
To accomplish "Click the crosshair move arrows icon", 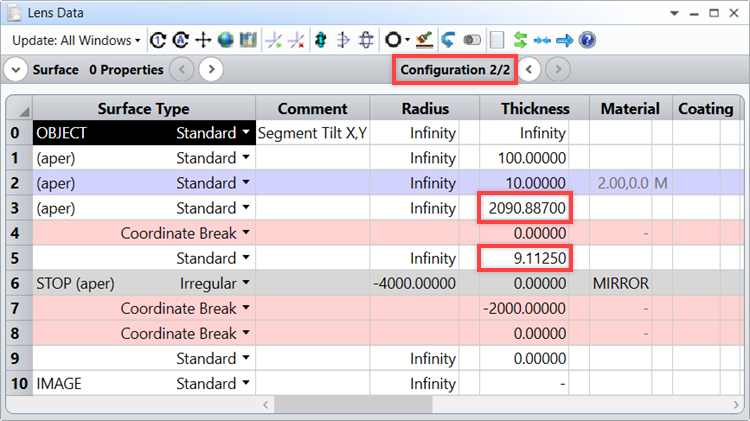I will coord(203,40).
